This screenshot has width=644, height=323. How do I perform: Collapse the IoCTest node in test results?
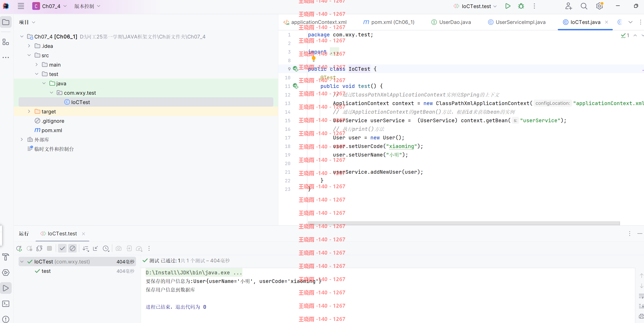(x=22, y=262)
